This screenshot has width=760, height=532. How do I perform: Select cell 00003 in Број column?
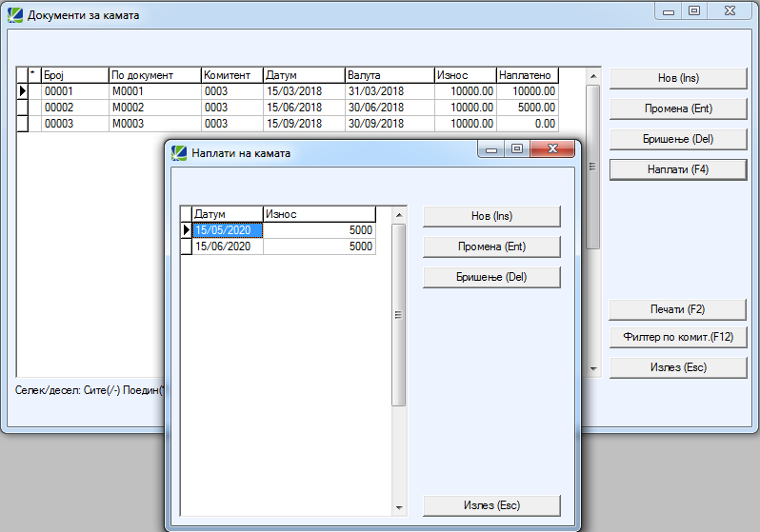click(74, 124)
